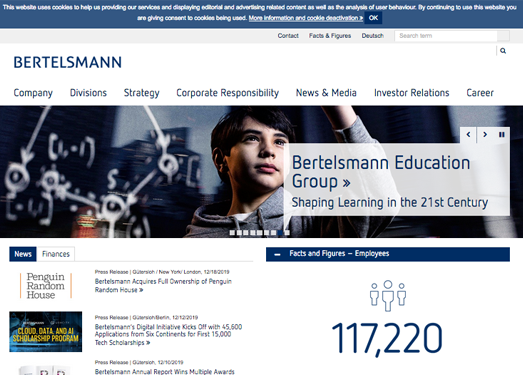523x375 pixels.
Task: Click the employees people icon
Action: coord(388,296)
